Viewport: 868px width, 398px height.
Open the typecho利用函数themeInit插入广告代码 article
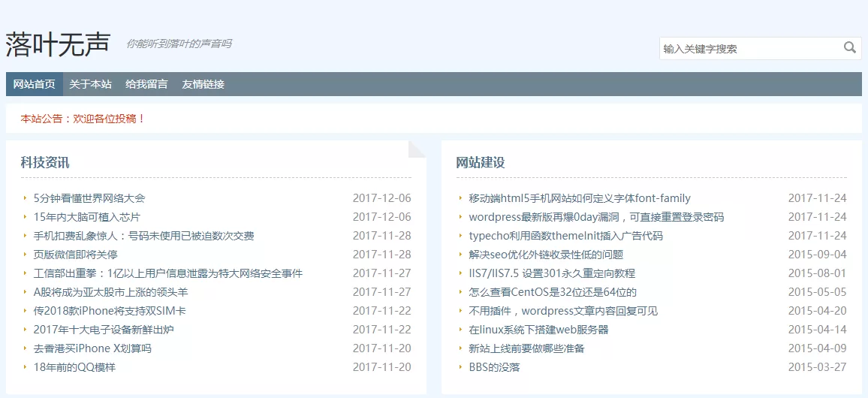pyautogui.click(x=566, y=236)
